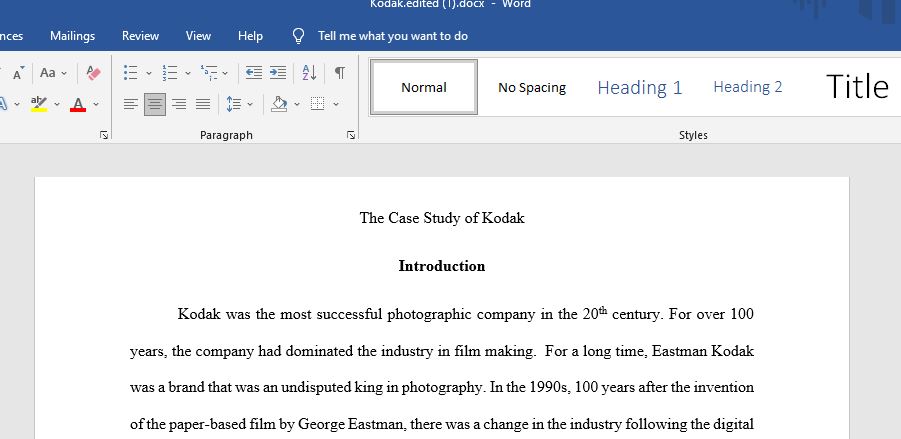The image size is (901, 439).
Task: Click the Shrink Font size icon
Action: coord(18,73)
